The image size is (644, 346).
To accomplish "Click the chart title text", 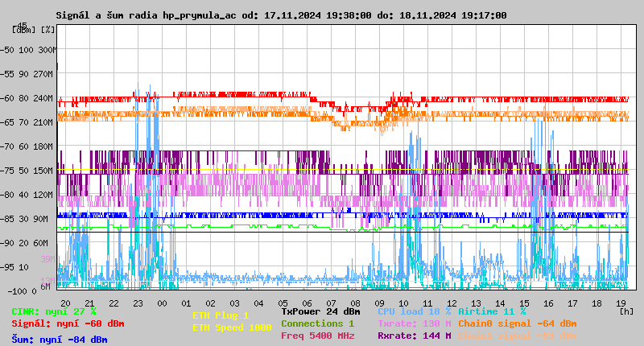I will 281,15.
